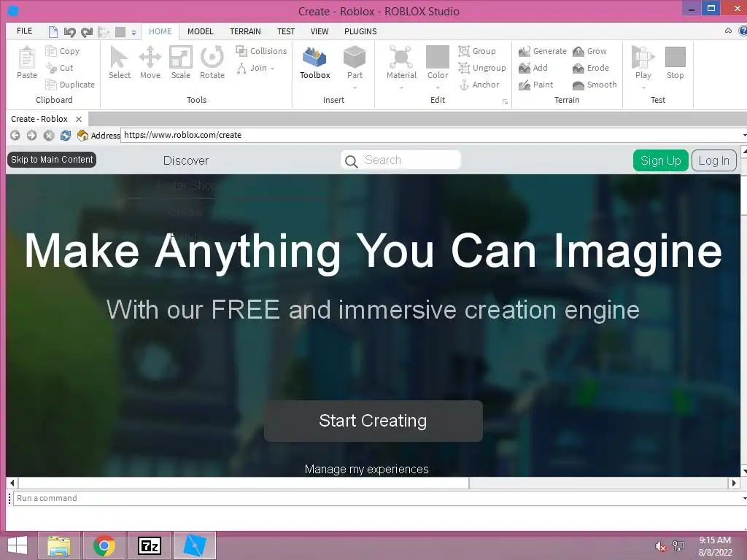
Task: Click the Run a command bar
Action: pyautogui.click(x=376, y=498)
